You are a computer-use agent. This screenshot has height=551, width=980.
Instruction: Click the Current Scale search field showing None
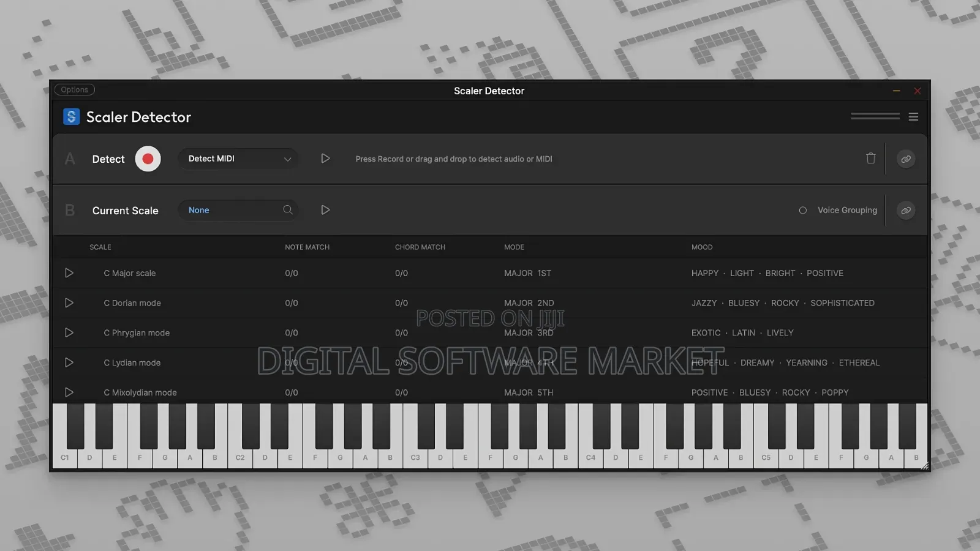click(238, 210)
